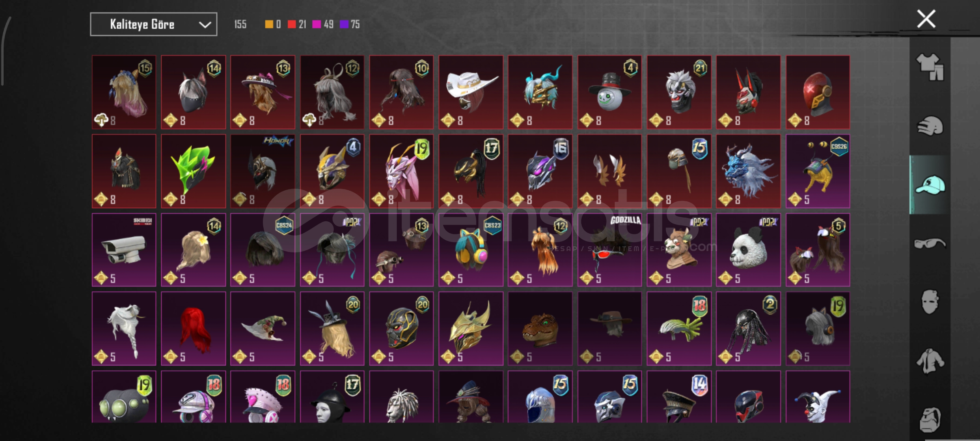Select the brown dinosaur head item
980x441 pixels.
click(x=540, y=329)
